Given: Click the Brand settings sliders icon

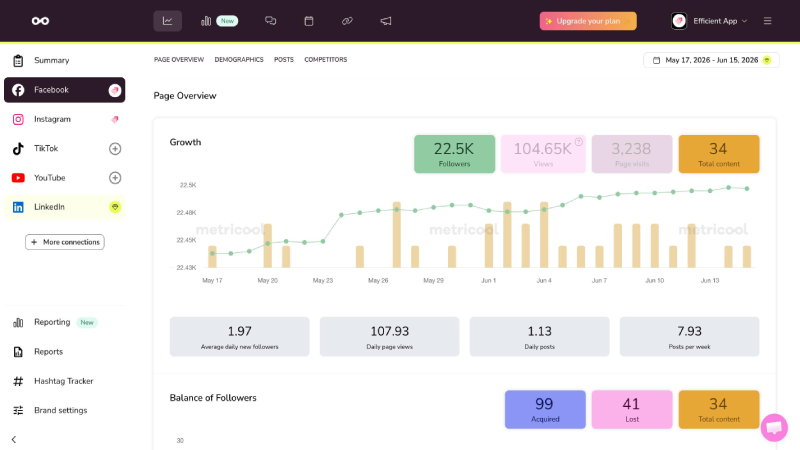Looking at the screenshot, I should pos(18,411).
